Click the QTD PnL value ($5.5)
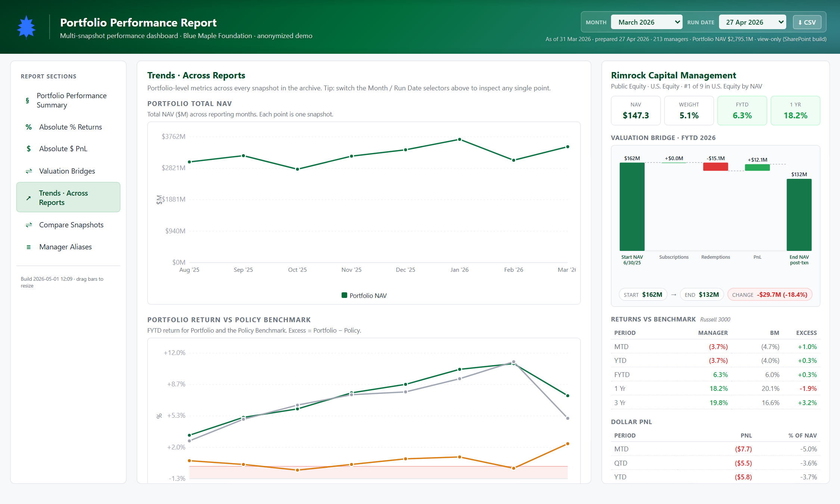Image resolution: width=840 pixels, height=504 pixels. pyautogui.click(x=743, y=463)
